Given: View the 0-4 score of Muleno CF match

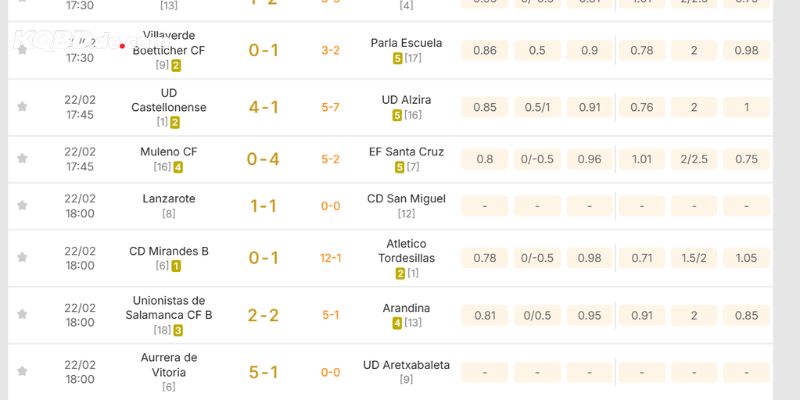Looking at the screenshot, I should (263, 159).
